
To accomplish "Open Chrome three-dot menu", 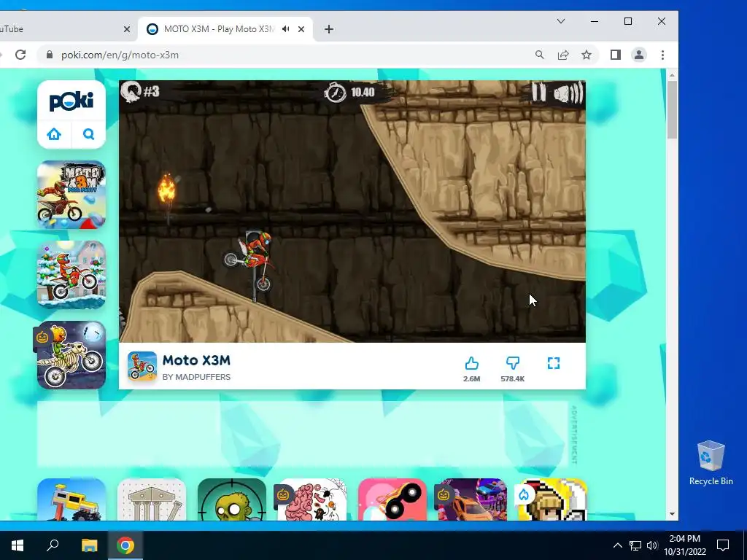I will pos(662,55).
